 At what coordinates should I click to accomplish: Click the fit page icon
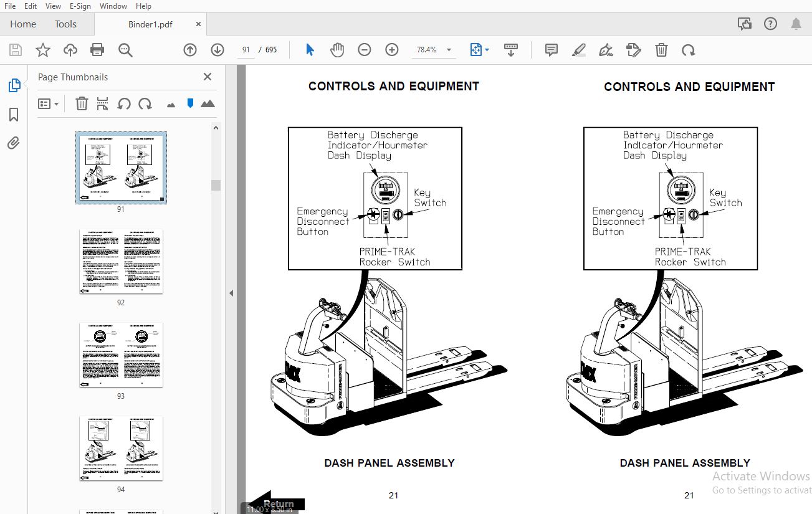476,50
